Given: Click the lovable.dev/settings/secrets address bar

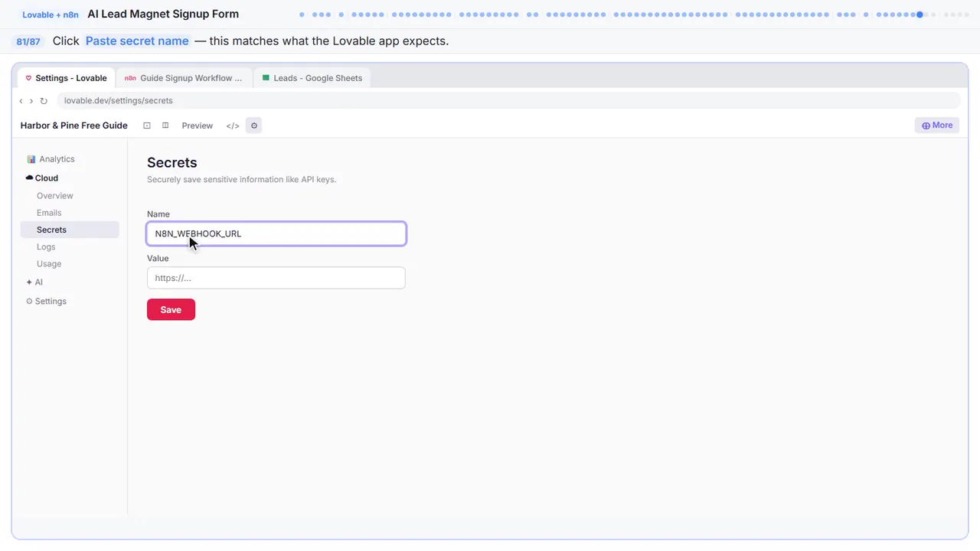Looking at the screenshot, I should click(508, 101).
